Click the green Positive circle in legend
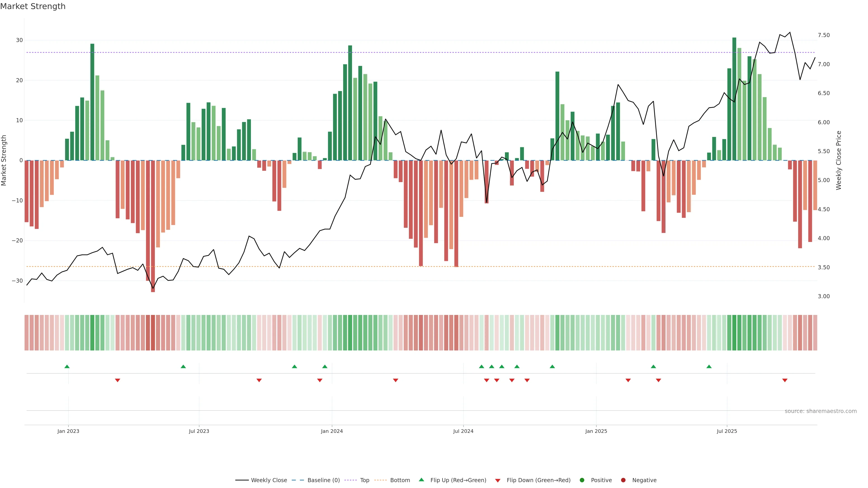This screenshot has height=488, width=868. (582, 480)
